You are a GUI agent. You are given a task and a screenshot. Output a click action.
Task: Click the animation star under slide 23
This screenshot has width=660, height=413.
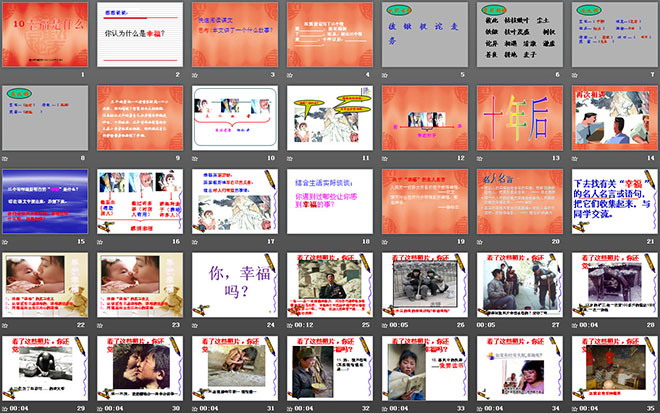tap(100, 325)
